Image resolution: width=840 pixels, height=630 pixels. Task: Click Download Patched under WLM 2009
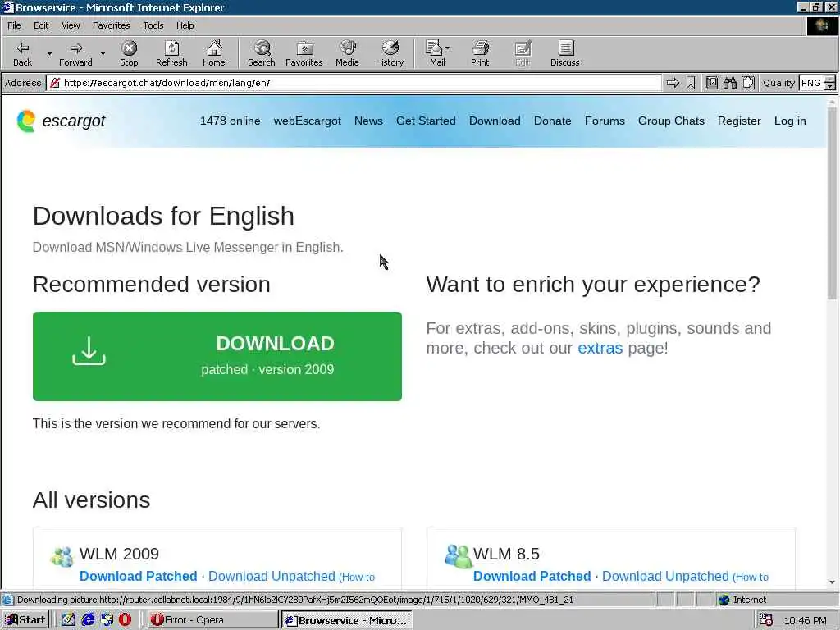pos(138,576)
